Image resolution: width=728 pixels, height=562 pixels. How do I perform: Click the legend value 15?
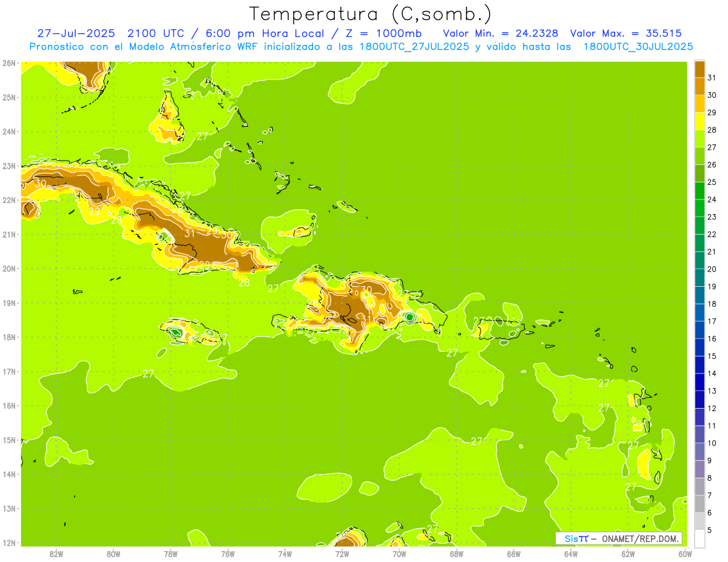(x=712, y=356)
